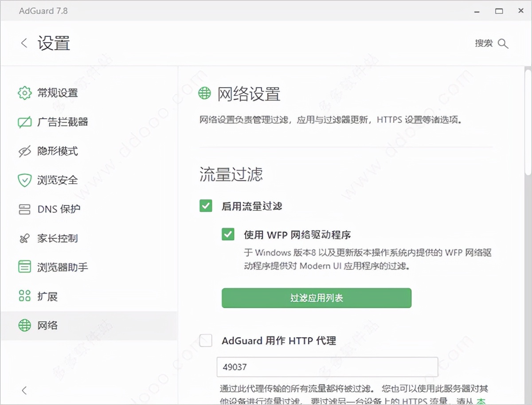Image resolution: width=532 pixels, height=405 pixels.
Task: Click the 搜索 text in header
Action: 484,43
